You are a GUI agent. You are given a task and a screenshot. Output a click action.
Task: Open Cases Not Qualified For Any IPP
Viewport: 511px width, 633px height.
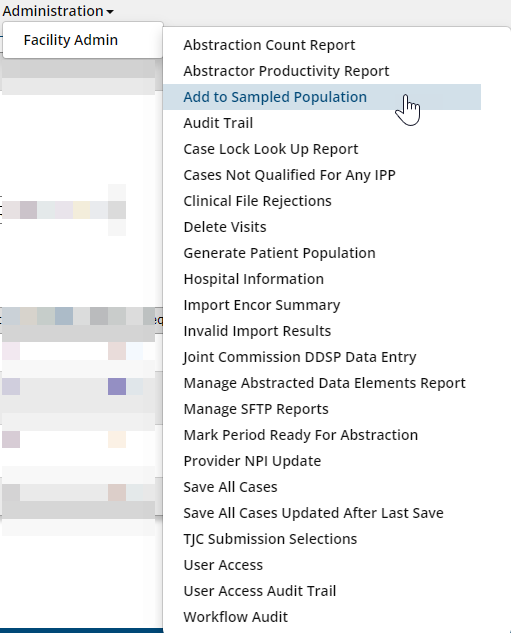point(289,175)
